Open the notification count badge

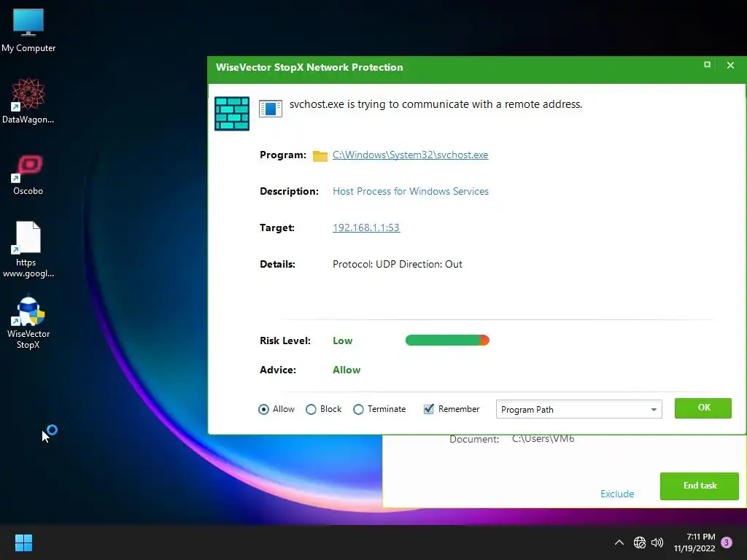click(x=727, y=542)
